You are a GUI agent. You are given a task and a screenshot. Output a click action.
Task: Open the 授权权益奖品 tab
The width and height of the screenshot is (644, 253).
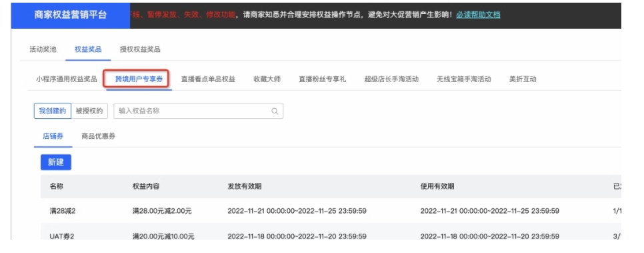(x=140, y=50)
